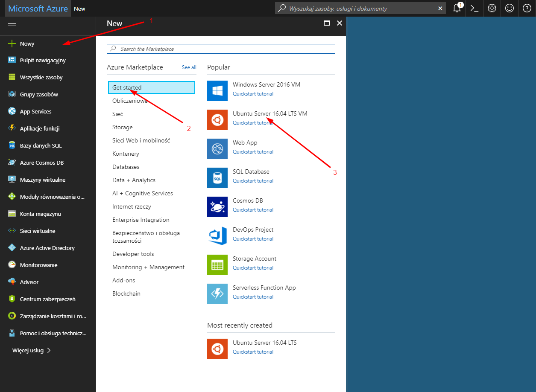The height and width of the screenshot is (392, 536).
Task: Click the Azure Cosmos DB sidebar icon
Action: [12, 163]
